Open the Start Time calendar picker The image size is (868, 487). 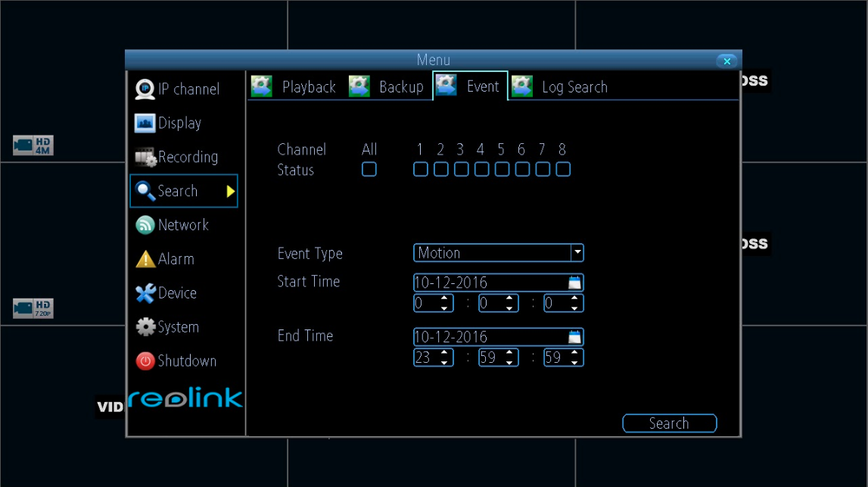pyautogui.click(x=575, y=281)
